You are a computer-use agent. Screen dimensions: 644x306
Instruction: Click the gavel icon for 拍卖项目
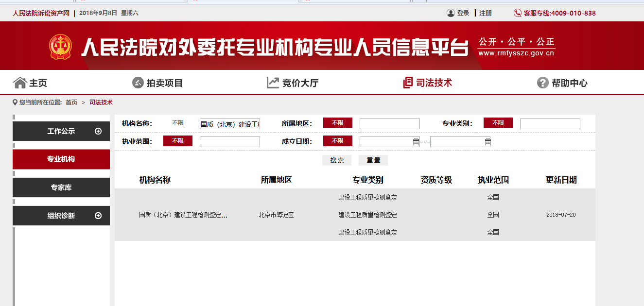pos(138,83)
